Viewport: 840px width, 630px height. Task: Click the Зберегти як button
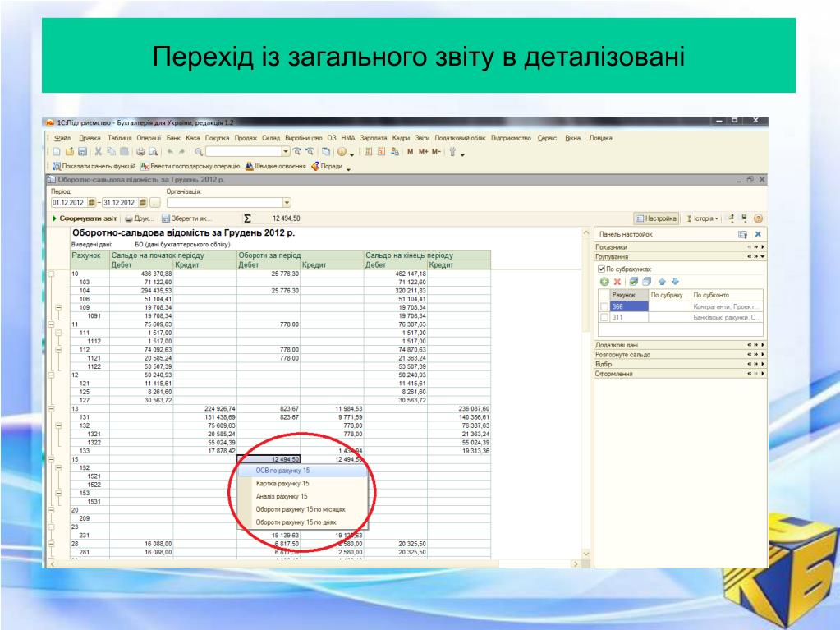point(186,218)
